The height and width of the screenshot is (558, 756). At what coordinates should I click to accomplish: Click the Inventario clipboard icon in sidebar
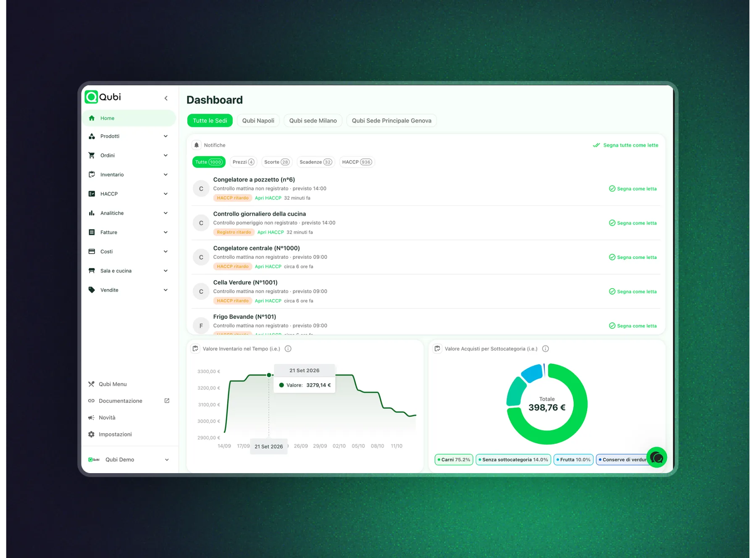pos(92,174)
